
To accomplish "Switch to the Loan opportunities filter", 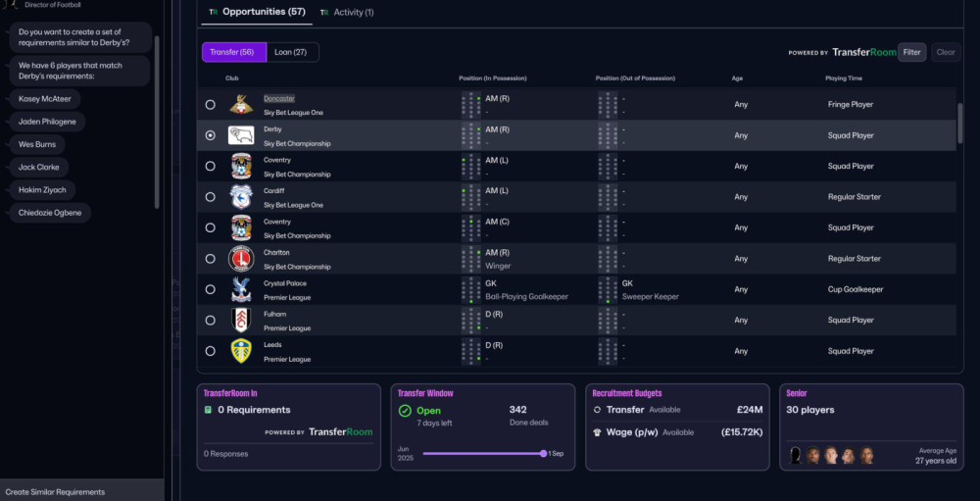I will point(292,52).
